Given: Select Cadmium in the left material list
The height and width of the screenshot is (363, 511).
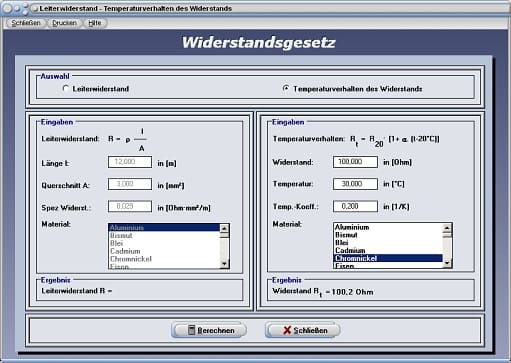Looking at the screenshot, I should 164,251.
